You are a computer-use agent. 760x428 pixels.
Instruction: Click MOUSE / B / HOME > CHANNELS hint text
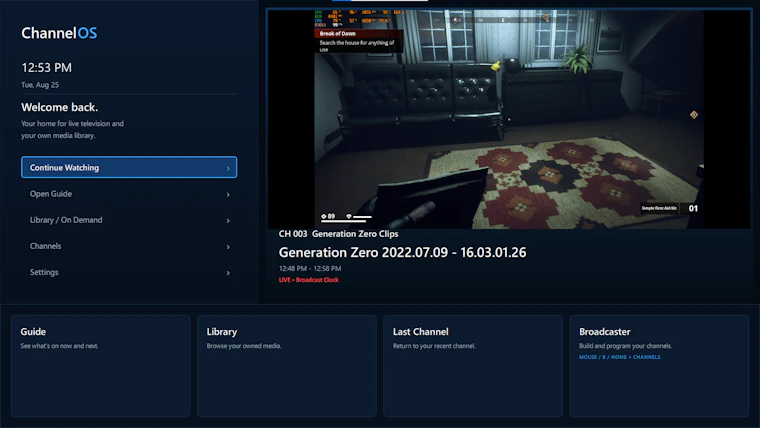pos(619,357)
